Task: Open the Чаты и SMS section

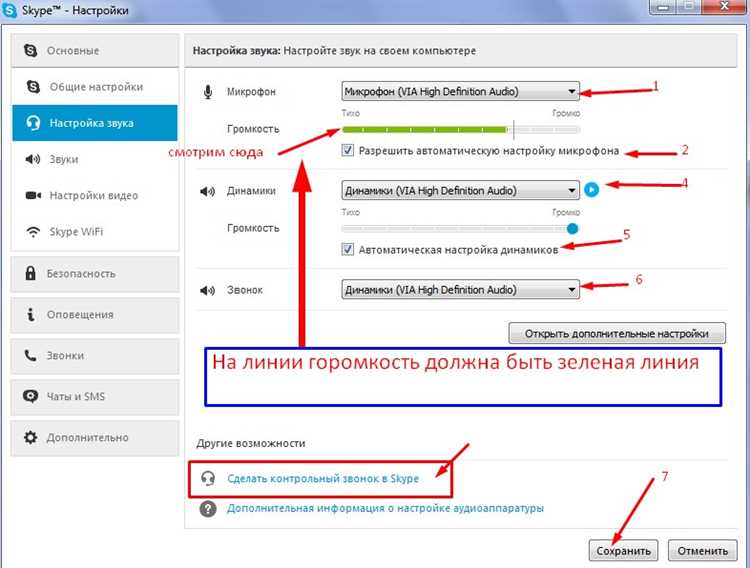Action: tap(95, 397)
